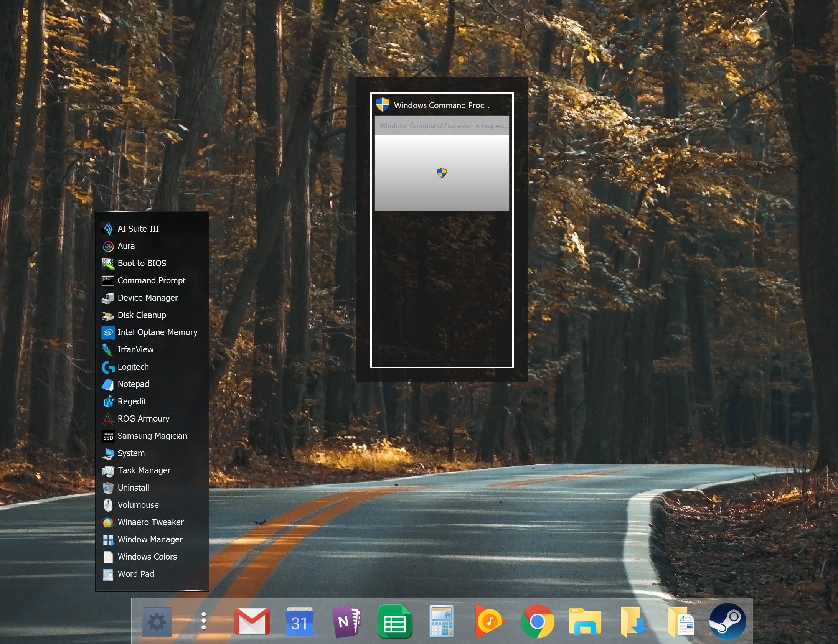Open Chrome browser from dock
The height and width of the screenshot is (644, 838).
[x=537, y=621]
